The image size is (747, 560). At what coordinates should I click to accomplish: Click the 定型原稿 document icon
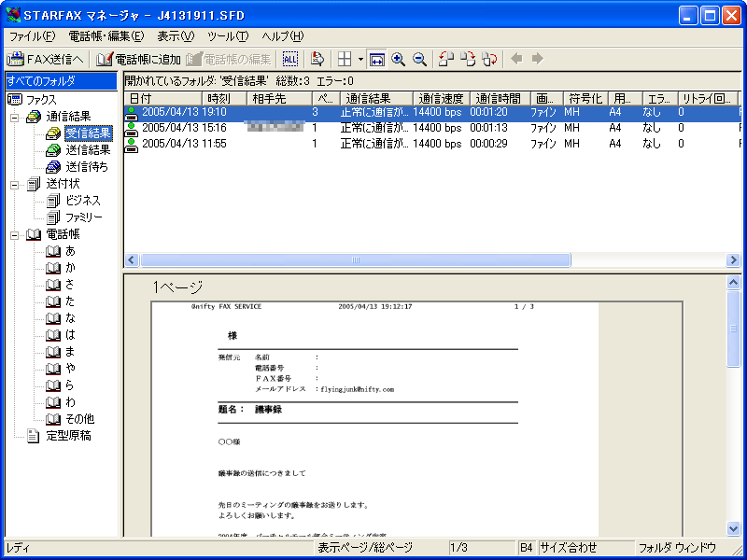coord(34,436)
